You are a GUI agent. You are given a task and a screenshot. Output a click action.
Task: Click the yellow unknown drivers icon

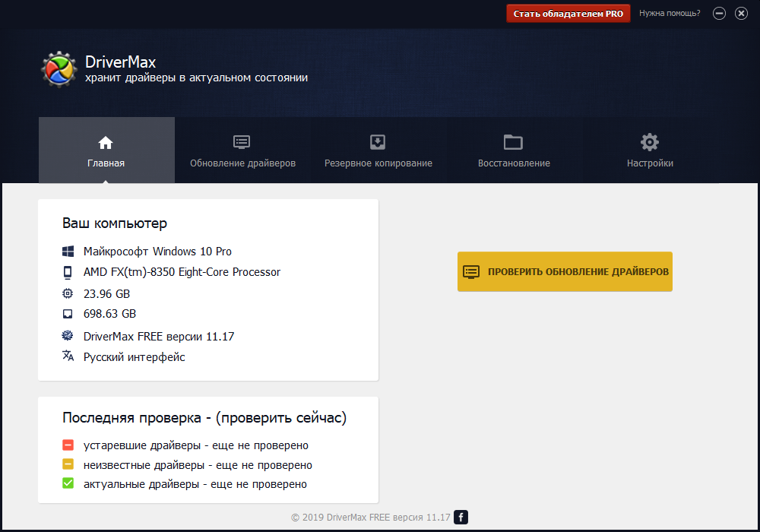(x=68, y=464)
